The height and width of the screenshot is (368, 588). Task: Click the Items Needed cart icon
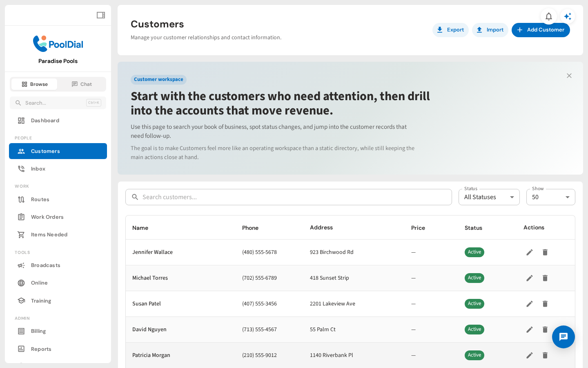(21, 235)
